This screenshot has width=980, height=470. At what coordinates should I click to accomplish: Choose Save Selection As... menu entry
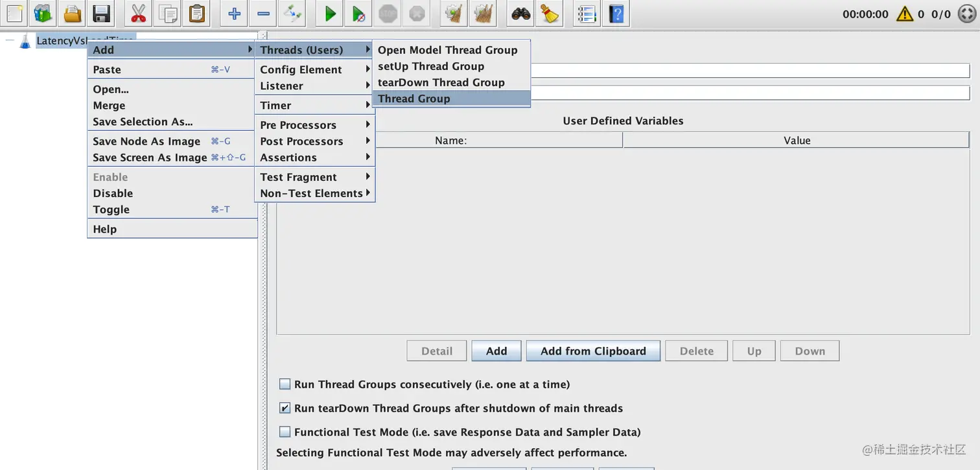click(171, 122)
